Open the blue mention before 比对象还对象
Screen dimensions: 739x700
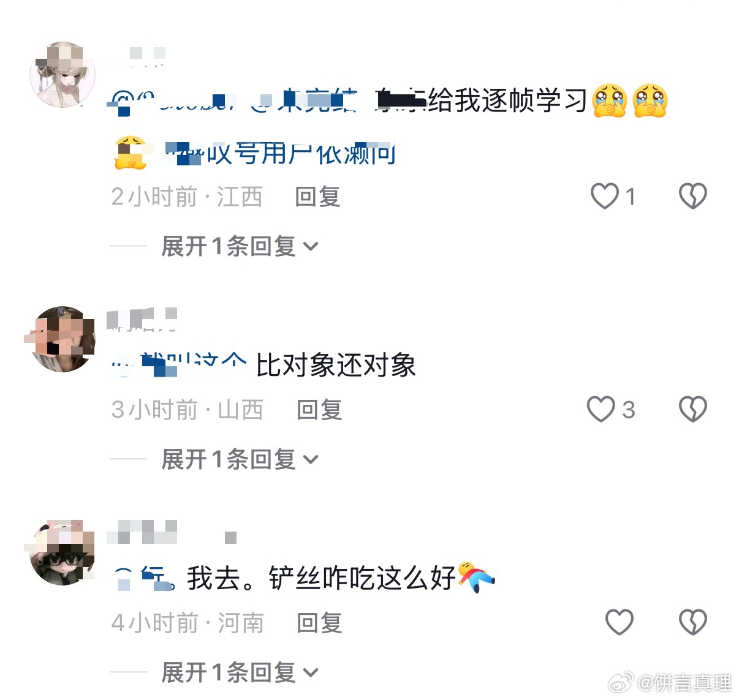click(179, 365)
